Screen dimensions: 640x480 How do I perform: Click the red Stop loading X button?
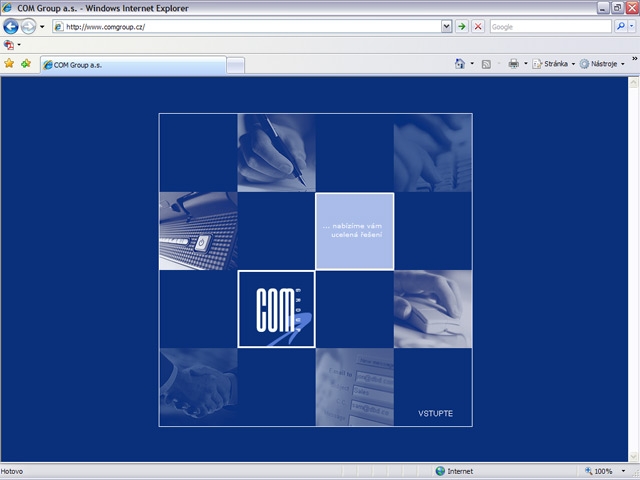pyautogui.click(x=478, y=27)
